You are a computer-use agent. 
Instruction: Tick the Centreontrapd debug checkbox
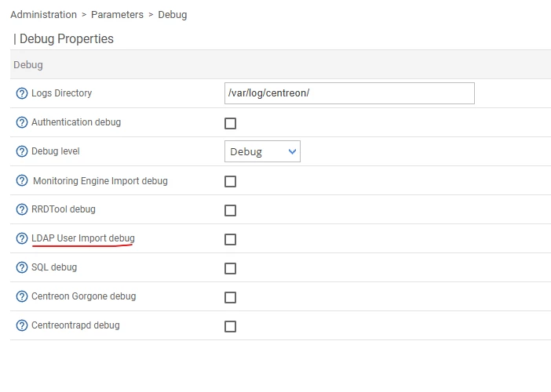(230, 326)
